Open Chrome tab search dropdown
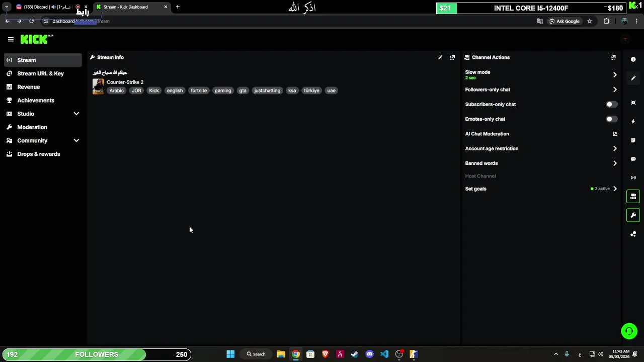Viewport: 644px width, 362px height. pyautogui.click(x=7, y=7)
